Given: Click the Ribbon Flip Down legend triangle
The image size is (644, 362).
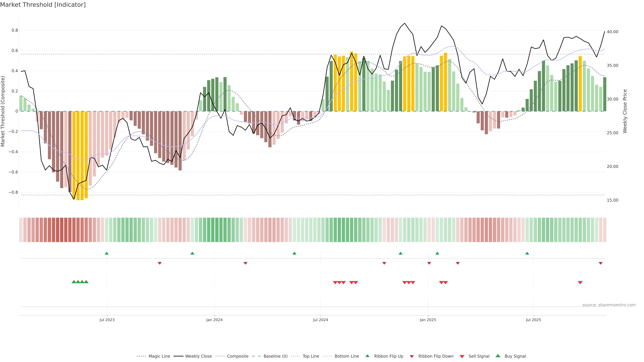Looking at the screenshot, I should tap(412, 356).
